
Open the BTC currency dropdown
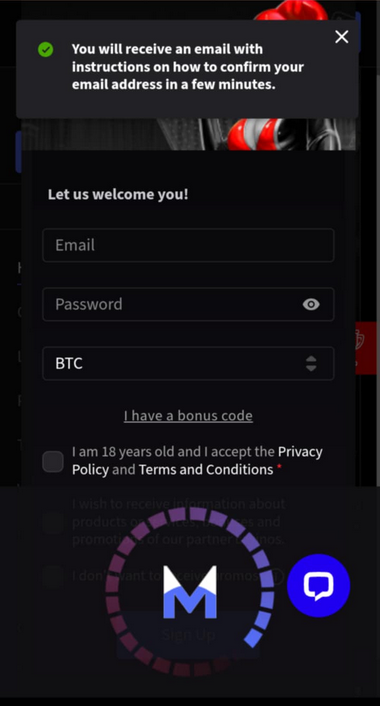[x=188, y=363]
